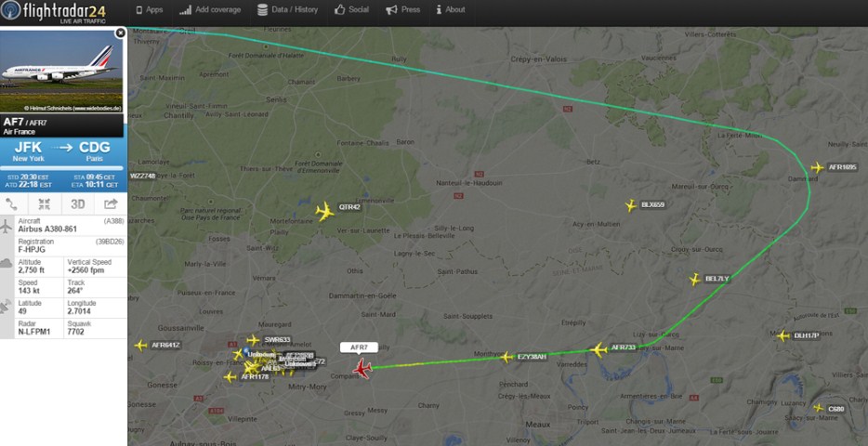Click the Air France A380 photo thumbnail
This screenshot has width=868, height=446.
coord(61,71)
